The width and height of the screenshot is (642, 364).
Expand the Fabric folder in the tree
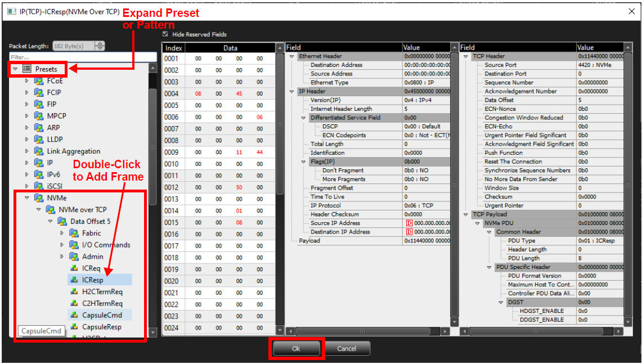point(62,233)
